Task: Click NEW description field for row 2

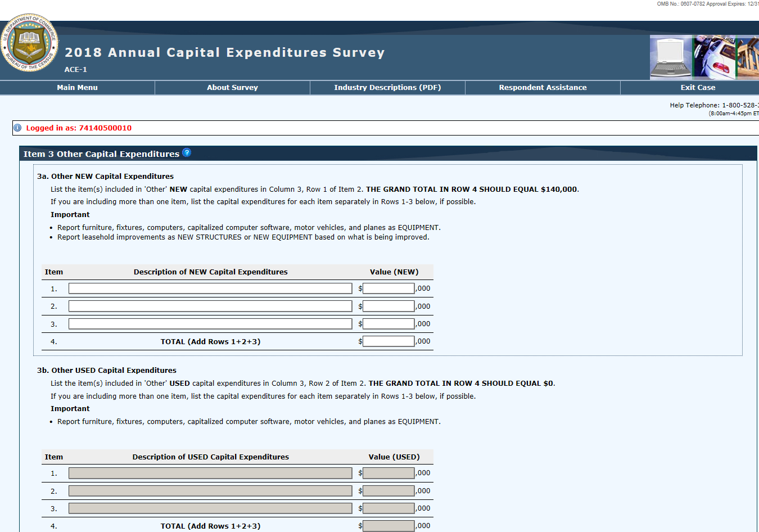Action: (x=210, y=306)
